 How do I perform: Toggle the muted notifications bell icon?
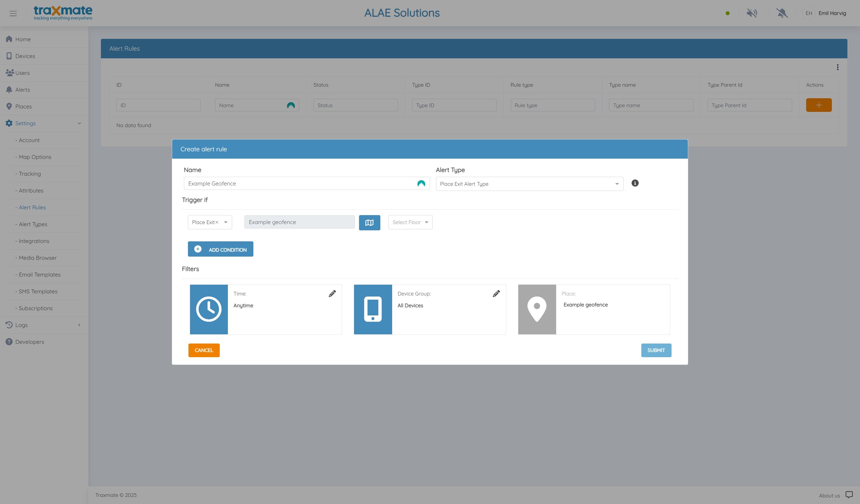coord(782,13)
